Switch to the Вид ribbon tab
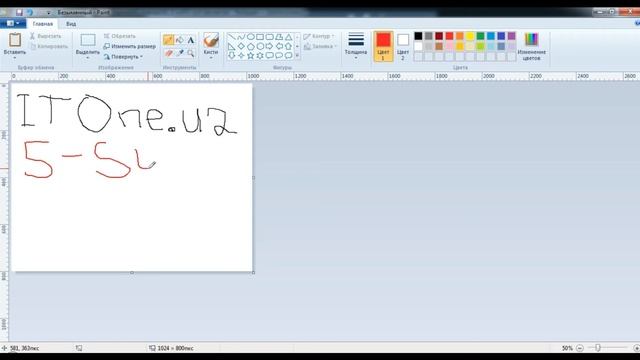The height and width of the screenshot is (360, 640). coord(71,24)
